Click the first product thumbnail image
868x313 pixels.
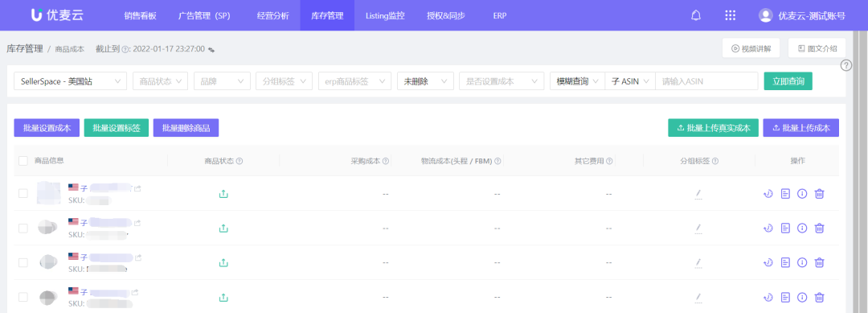coord(48,193)
